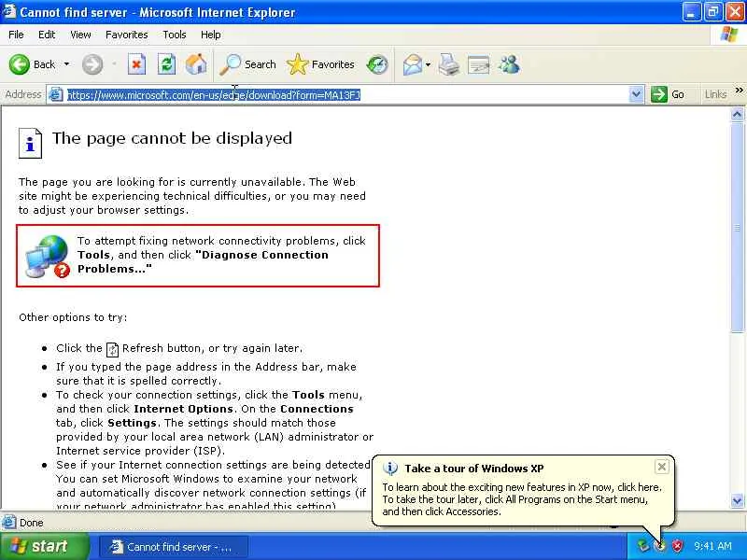Restore down the Internet Explorer window
Image resolution: width=747 pixels, height=560 pixels.
(x=713, y=12)
